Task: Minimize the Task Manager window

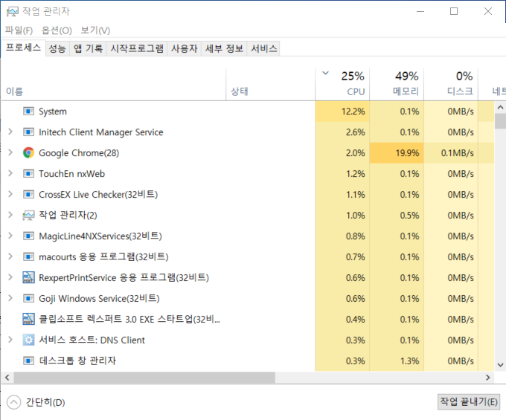Action: (420, 11)
